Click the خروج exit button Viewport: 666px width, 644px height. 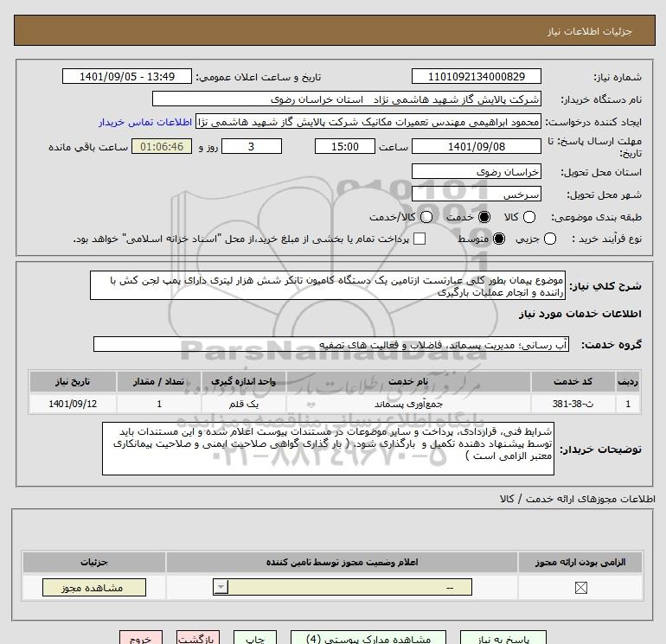[x=141, y=638]
